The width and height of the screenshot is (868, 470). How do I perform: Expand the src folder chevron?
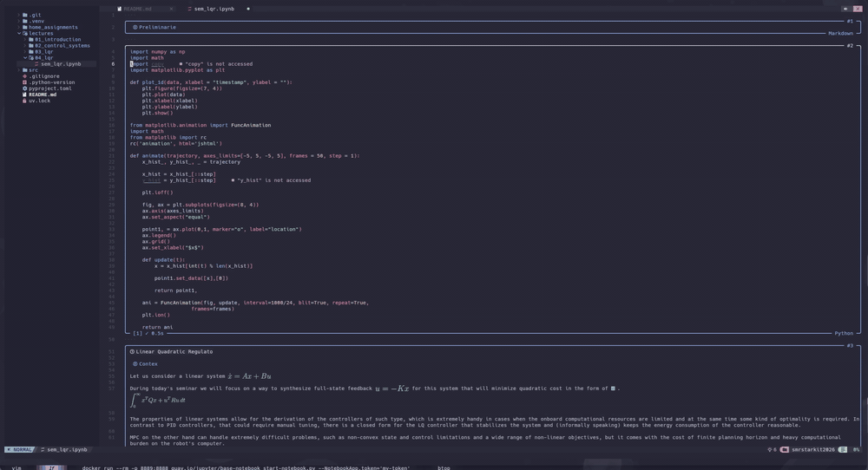19,70
